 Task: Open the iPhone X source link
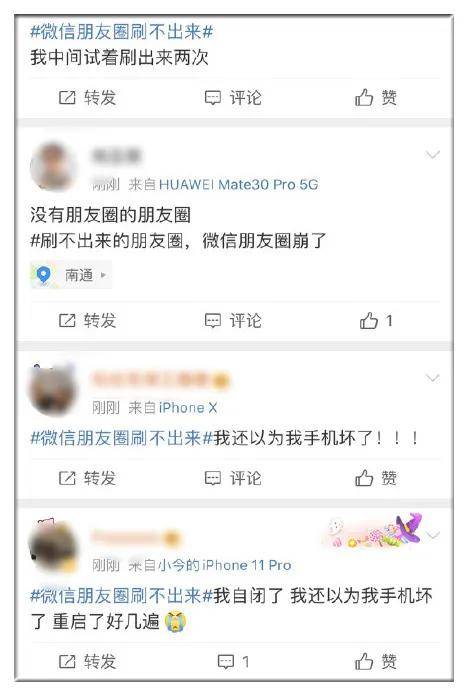188,407
